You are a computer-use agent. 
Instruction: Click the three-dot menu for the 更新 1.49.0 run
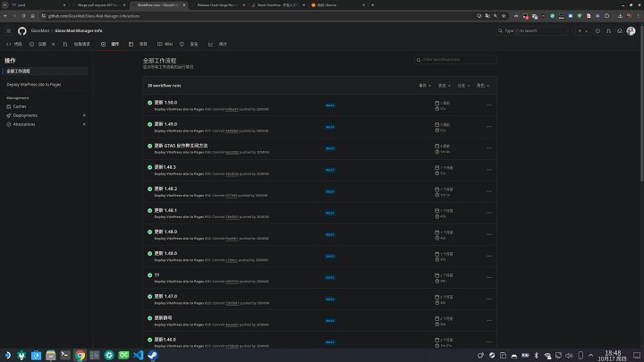point(488,126)
